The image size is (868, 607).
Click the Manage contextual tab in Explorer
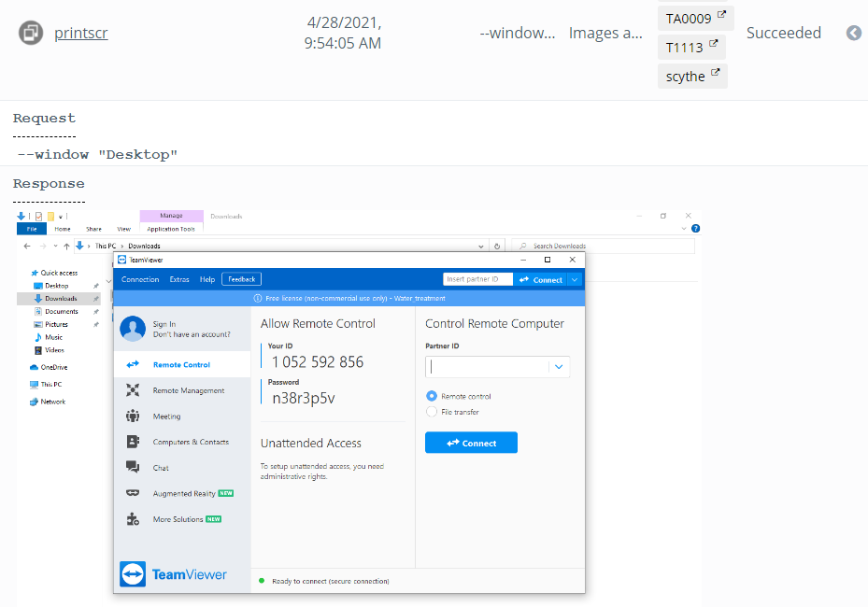pos(172,216)
